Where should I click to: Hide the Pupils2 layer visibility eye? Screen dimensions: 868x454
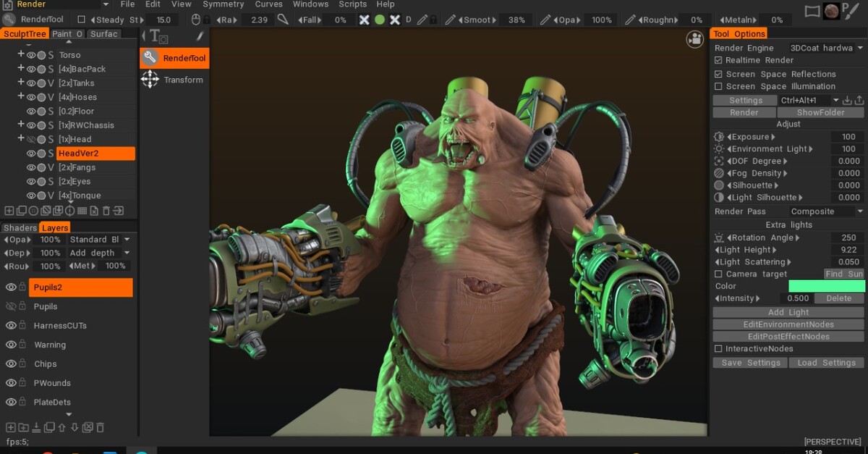pos(9,287)
